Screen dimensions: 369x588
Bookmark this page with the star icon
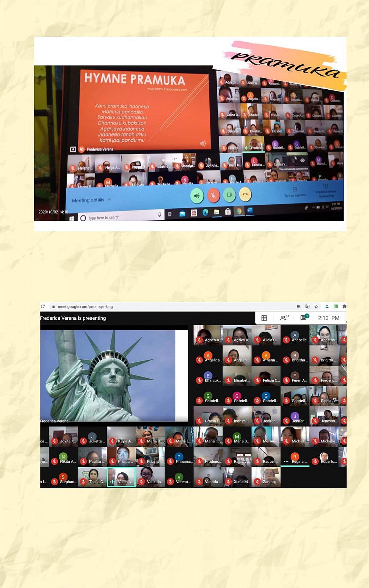click(x=316, y=306)
